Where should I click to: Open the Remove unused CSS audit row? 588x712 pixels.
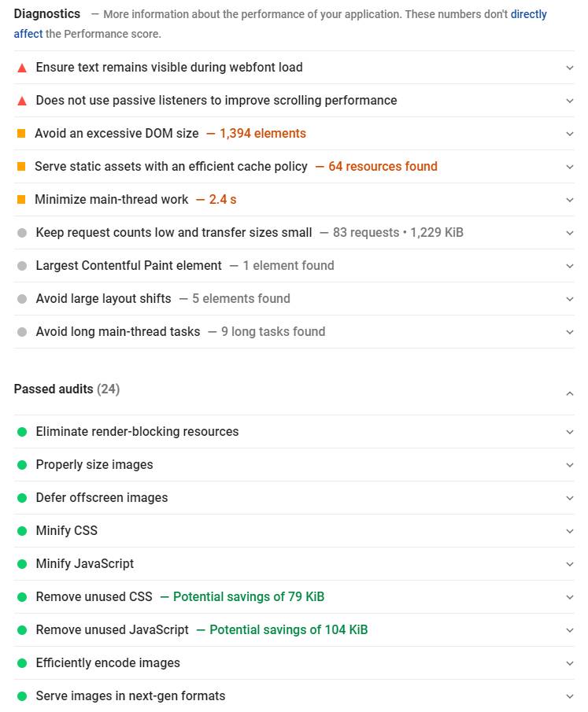pos(94,597)
